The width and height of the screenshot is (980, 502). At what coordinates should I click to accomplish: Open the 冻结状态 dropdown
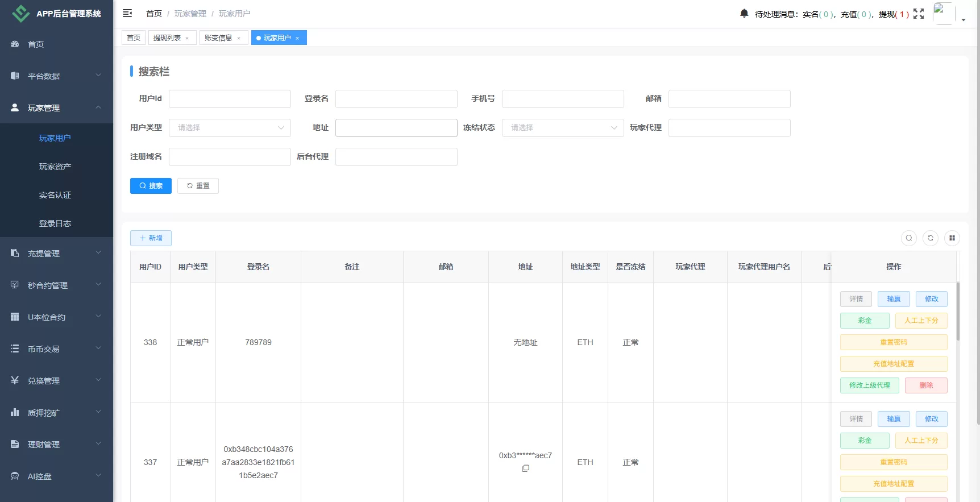tap(562, 128)
